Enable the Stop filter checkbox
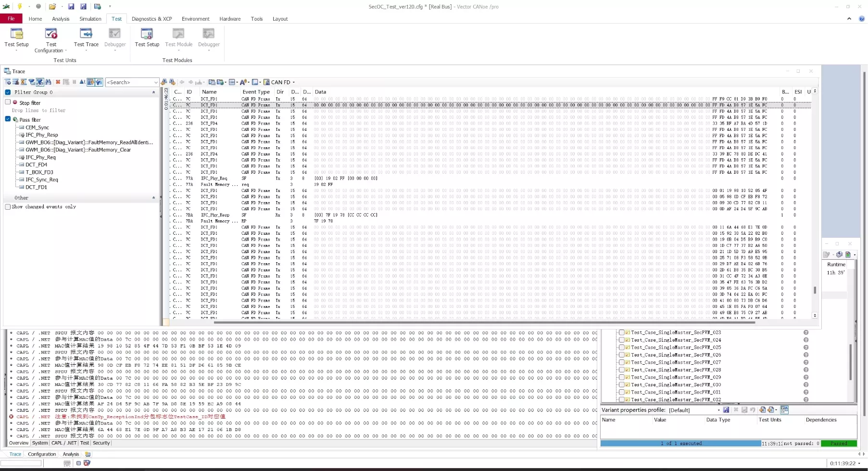868x471 pixels. [x=8, y=102]
